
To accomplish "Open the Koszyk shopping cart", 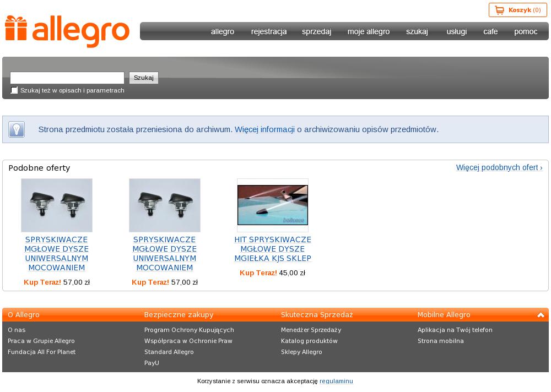I will (x=517, y=10).
